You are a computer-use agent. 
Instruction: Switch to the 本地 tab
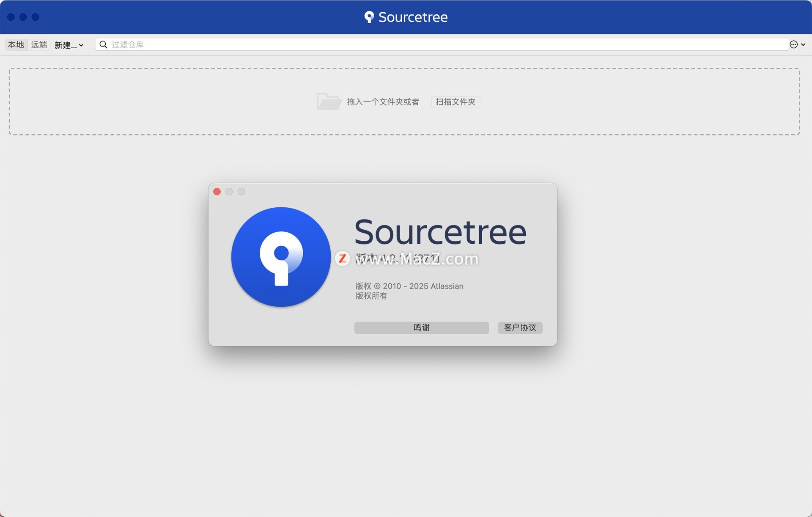click(x=16, y=45)
